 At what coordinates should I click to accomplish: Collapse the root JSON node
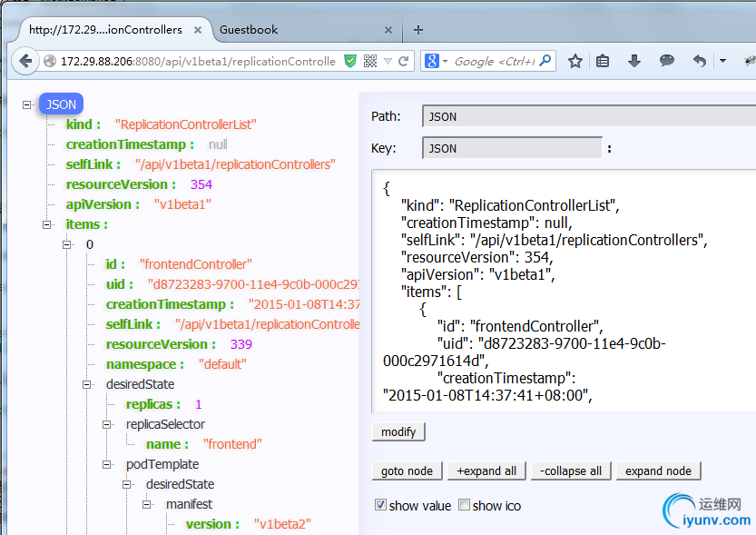click(27, 104)
